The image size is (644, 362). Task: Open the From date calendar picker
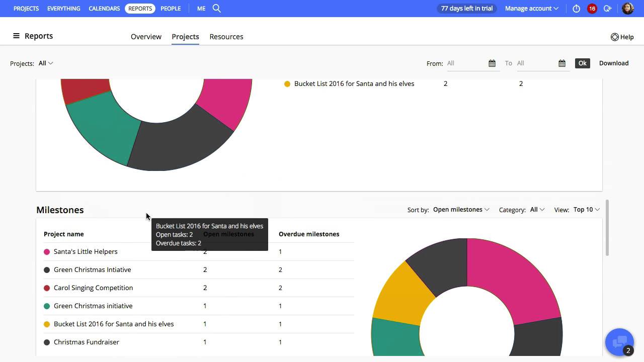pyautogui.click(x=492, y=63)
